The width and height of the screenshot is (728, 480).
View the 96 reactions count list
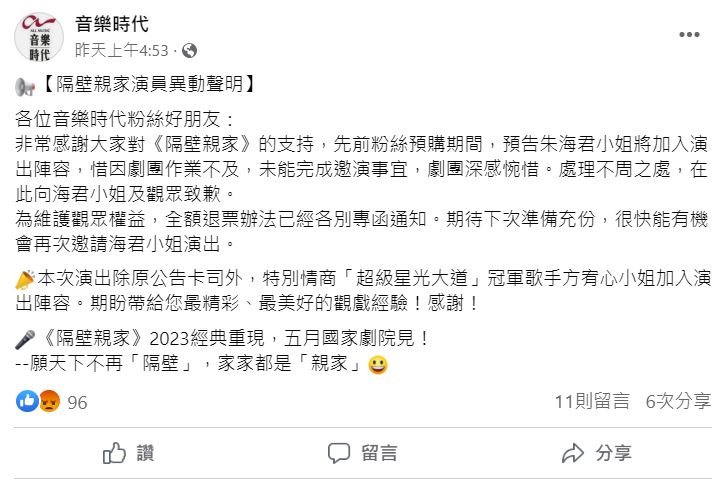pyautogui.click(x=77, y=402)
